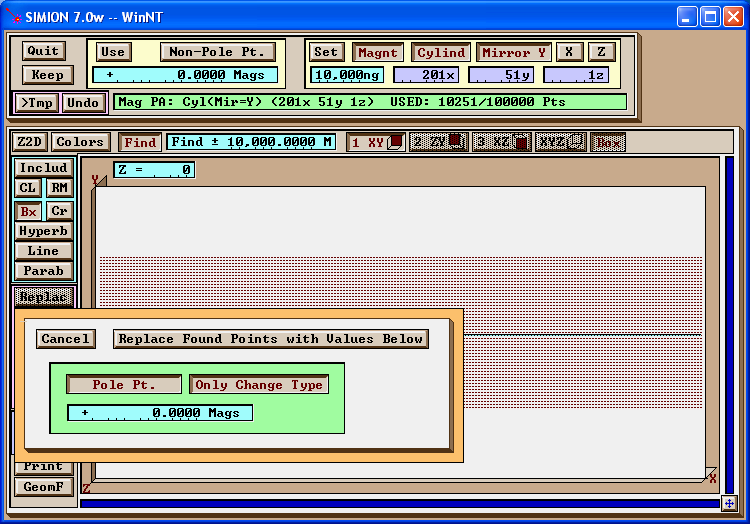Click the Undo button
Screen dimensions: 750x524
(x=83, y=102)
